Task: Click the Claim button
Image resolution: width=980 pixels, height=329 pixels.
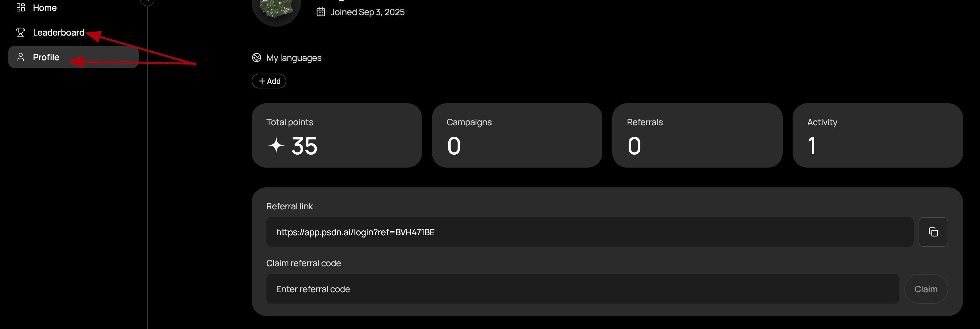Action: 926,289
